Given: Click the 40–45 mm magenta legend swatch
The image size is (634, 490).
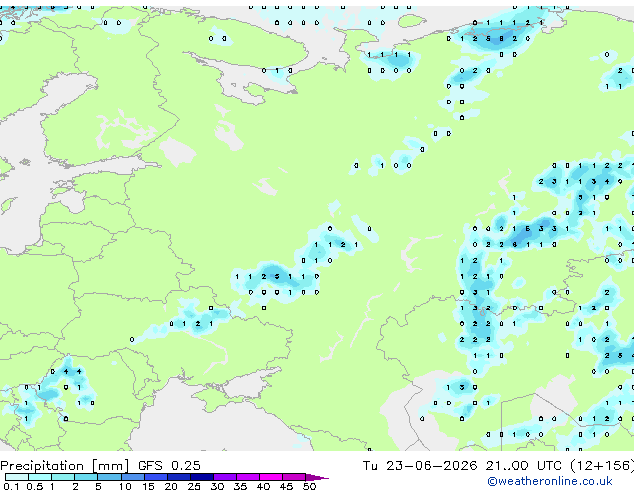Looking at the screenshot, I should click(271, 477).
